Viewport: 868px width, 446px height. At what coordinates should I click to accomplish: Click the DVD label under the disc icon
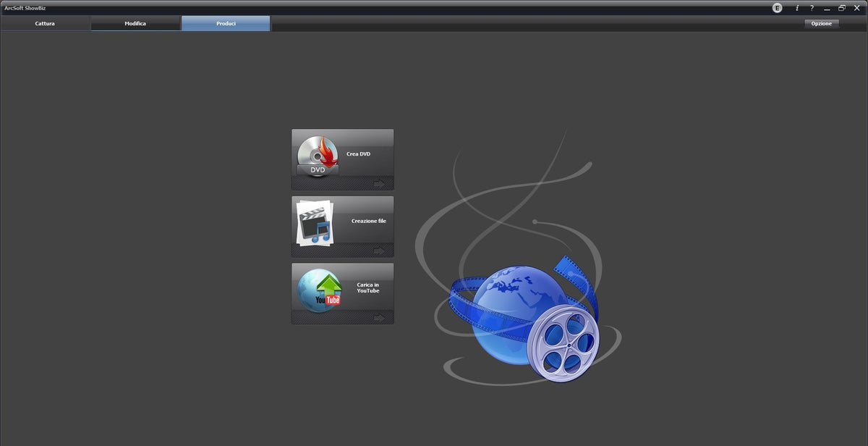(317, 169)
